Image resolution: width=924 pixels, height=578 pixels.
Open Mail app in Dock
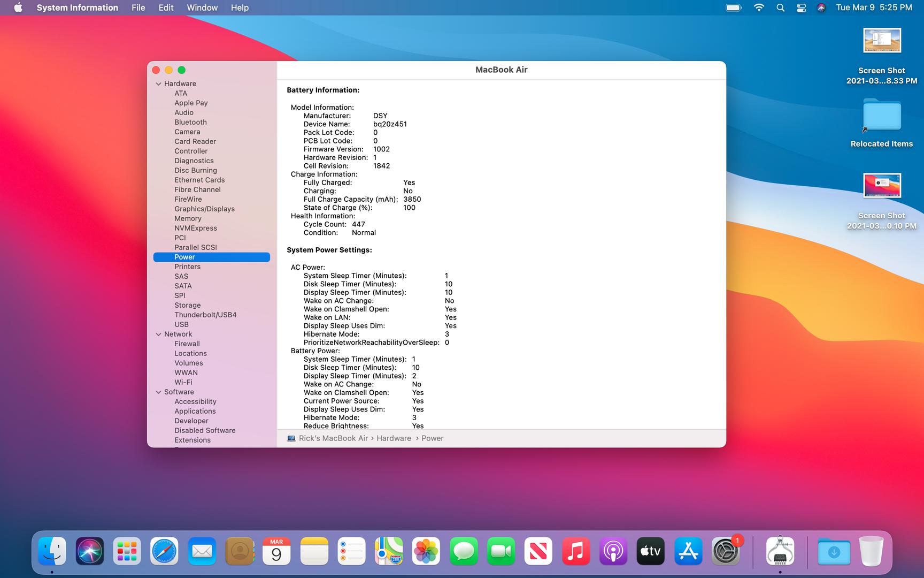click(202, 551)
